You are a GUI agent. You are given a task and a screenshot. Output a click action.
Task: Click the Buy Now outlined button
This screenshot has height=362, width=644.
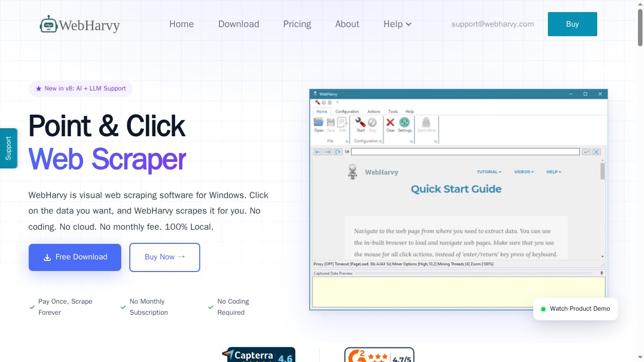[x=165, y=257]
